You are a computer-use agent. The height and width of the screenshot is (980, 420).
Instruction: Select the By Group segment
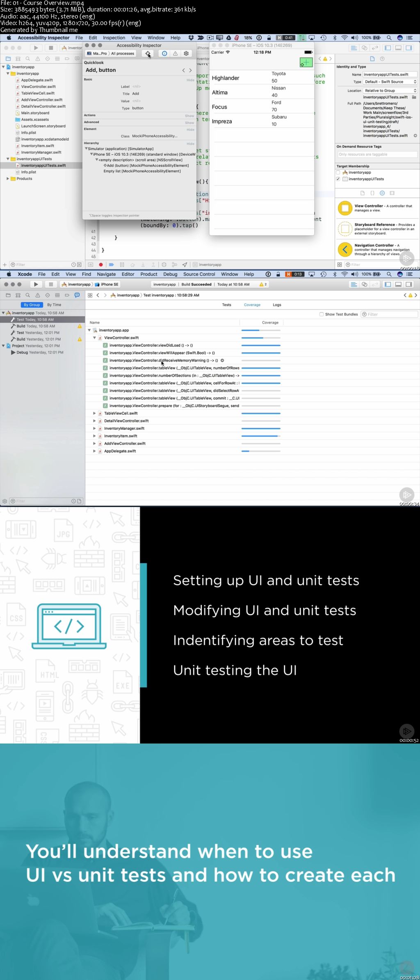(x=32, y=305)
